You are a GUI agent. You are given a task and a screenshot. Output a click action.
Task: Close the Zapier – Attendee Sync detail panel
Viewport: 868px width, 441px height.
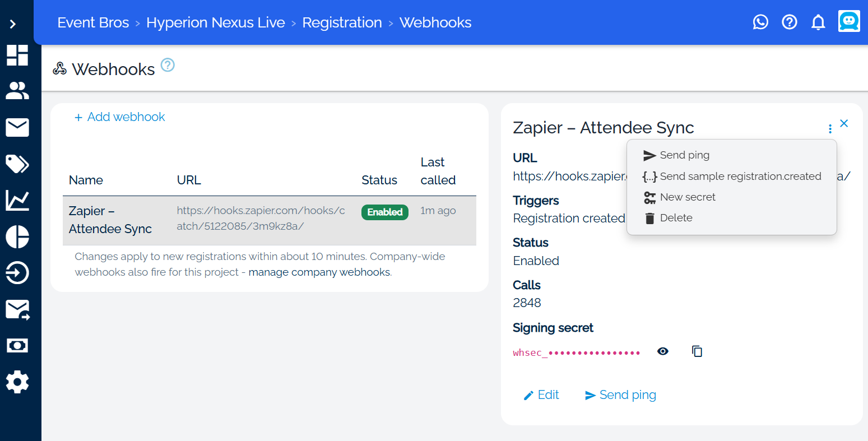pyautogui.click(x=844, y=123)
